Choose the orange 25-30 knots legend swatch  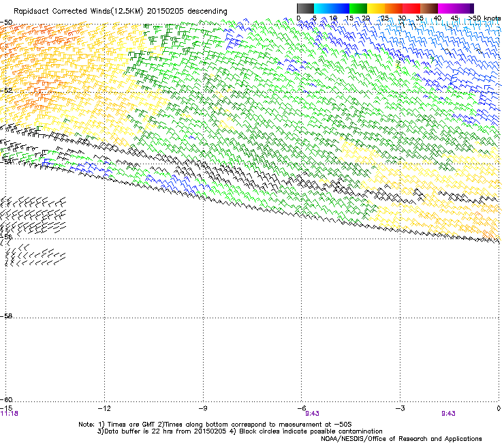(394, 8)
